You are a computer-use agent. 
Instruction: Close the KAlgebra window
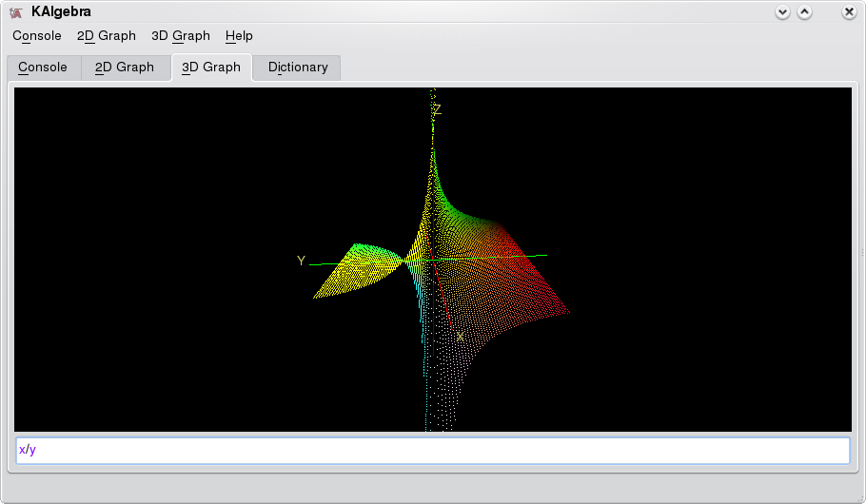click(849, 12)
